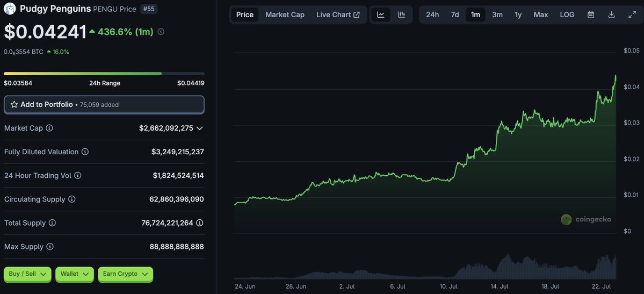Click the 24. Jun date axis label
The height and width of the screenshot is (294, 644).
pyautogui.click(x=245, y=286)
